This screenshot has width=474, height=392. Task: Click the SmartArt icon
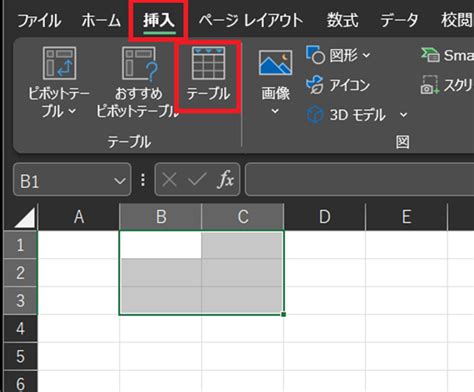click(430, 55)
